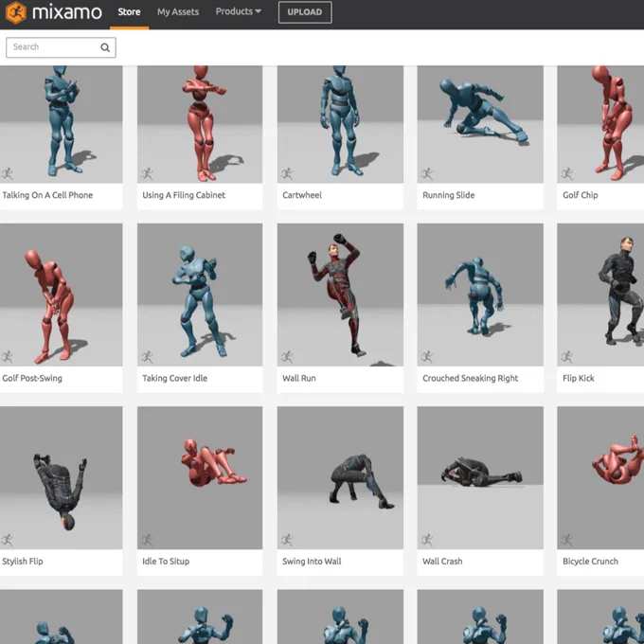The image size is (644, 644).
Task: Click running-man icon on Golf Post-Swing card
Action: (x=7, y=357)
